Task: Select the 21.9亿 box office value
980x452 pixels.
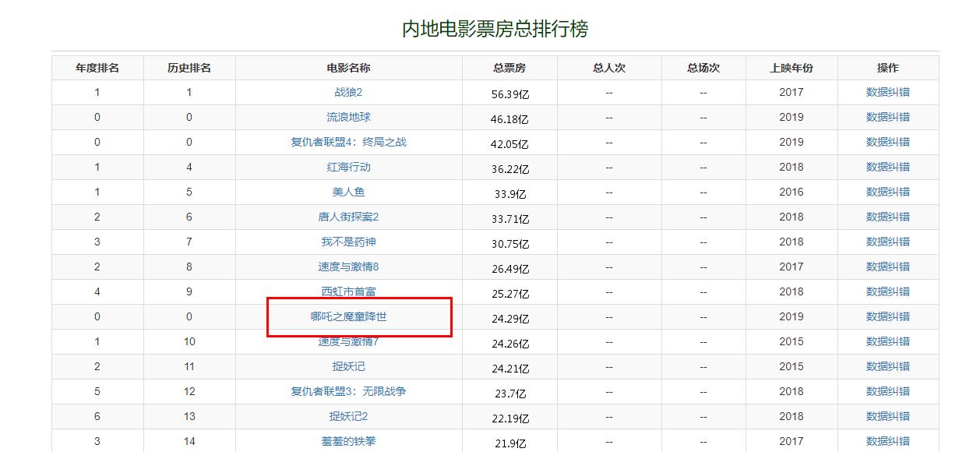Action: 510,443
